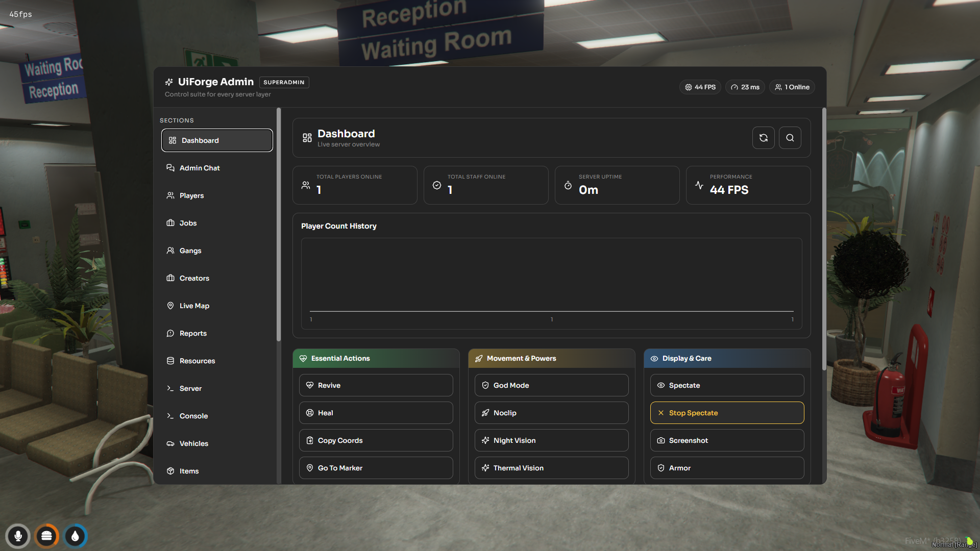Click the Total Staff Online card
This screenshot has width=980, height=551.
[x=486, y=185]
